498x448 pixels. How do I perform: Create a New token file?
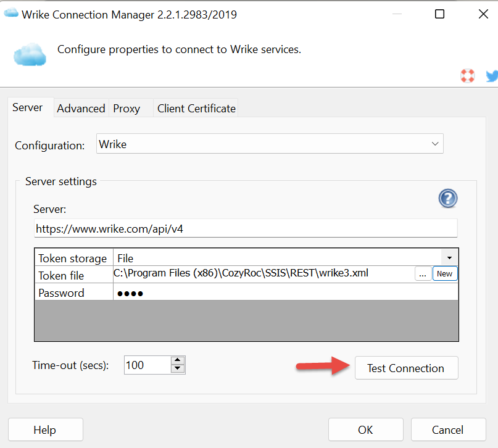pos(444,274)
